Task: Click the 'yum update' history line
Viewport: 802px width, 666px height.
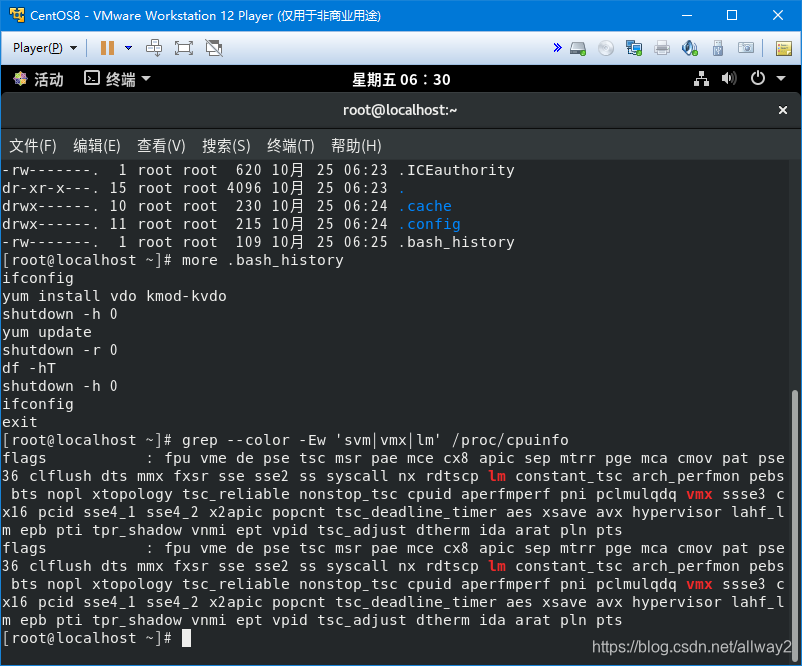Action: [x=47, y=332]
